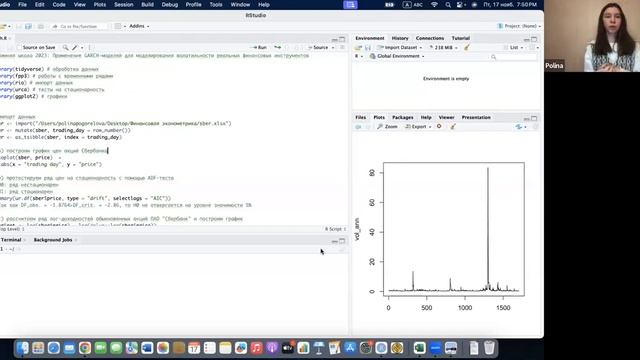Go to the previous plot arrow
Viewport: 640px width, 360px height.
[x=358, y=127]
